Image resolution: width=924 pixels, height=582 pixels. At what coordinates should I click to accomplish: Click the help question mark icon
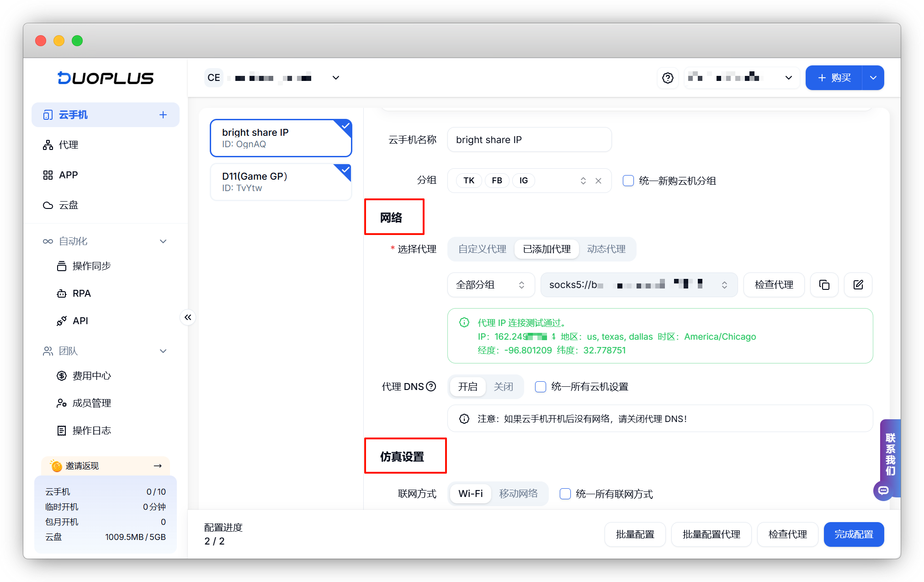668,78
